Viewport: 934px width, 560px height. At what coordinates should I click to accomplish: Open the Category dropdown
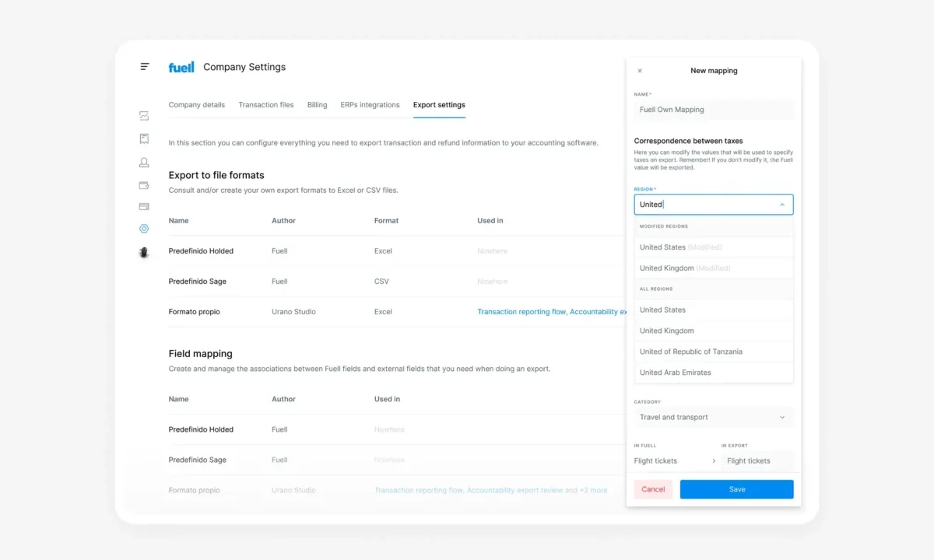pos(713,417)
